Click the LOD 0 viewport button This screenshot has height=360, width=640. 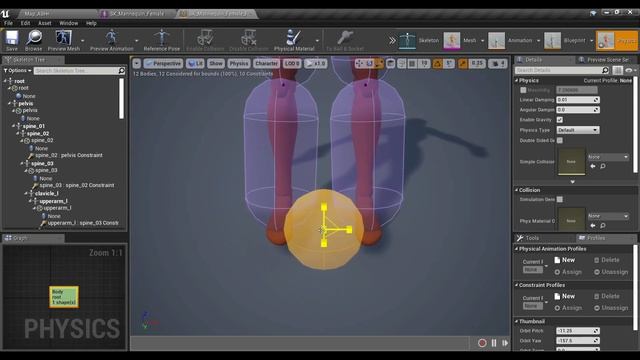(292, 64)
